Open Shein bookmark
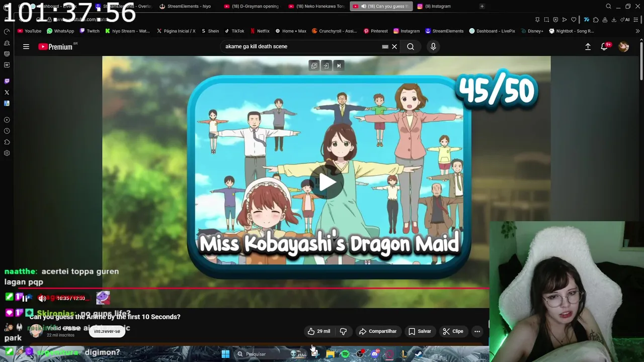This screenshot has width=644, height=362. tap(210, 31)
